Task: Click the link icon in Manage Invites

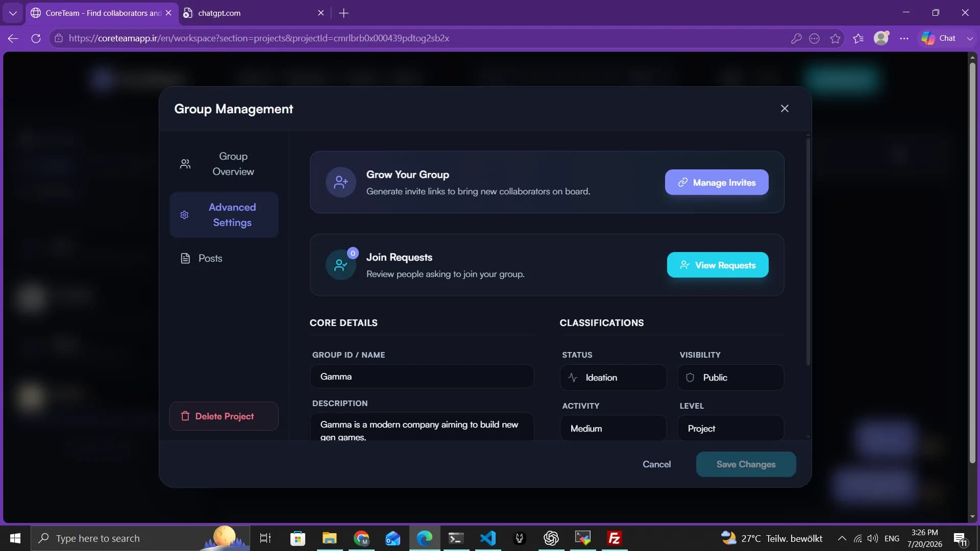Action: click(x=682, y=182)
